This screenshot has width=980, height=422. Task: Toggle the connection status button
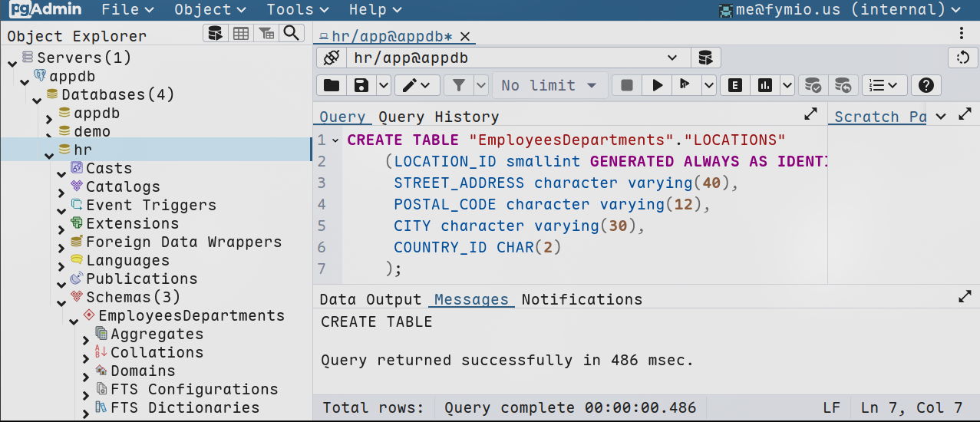[x=331, y=58]
